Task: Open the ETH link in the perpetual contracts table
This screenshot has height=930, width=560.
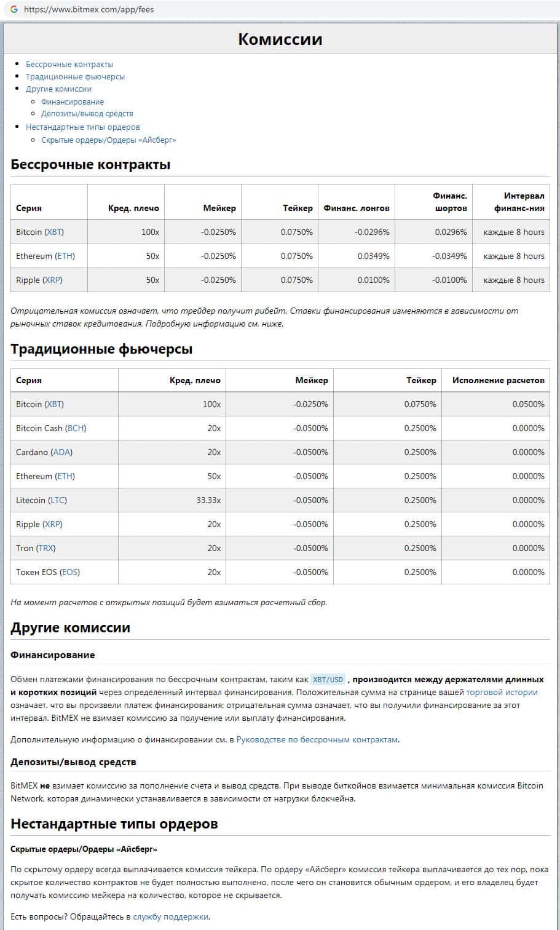Action: tap(65, 256)
